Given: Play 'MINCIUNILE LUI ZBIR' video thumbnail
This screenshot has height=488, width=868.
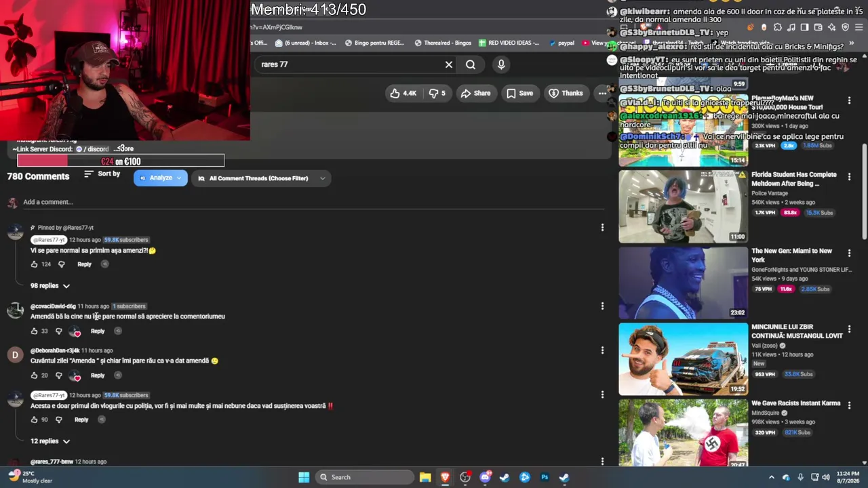Looking at the screenshot, I should (x=683, y=359).
